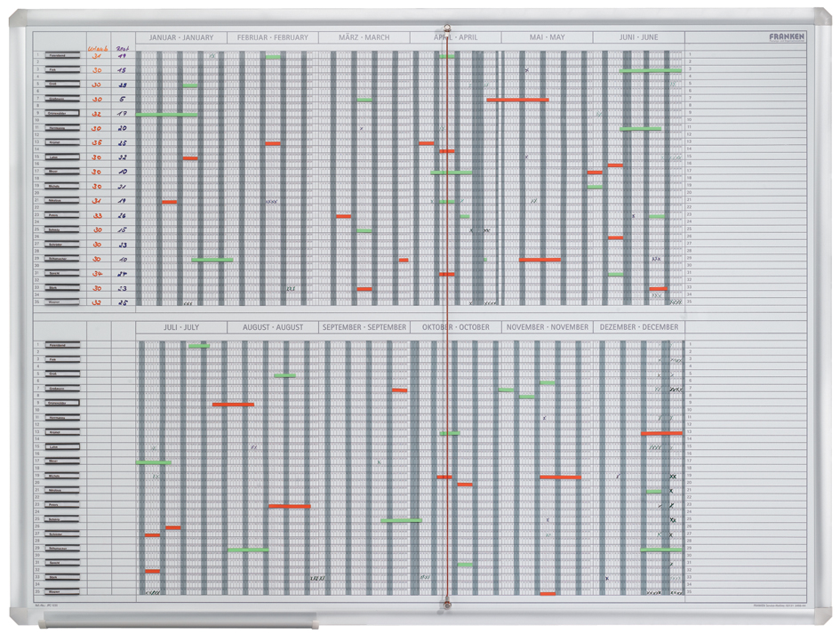This screenshot has width=840, height=634.
Task: Click the FRANKEN logo
Action: tap(788, 37)
